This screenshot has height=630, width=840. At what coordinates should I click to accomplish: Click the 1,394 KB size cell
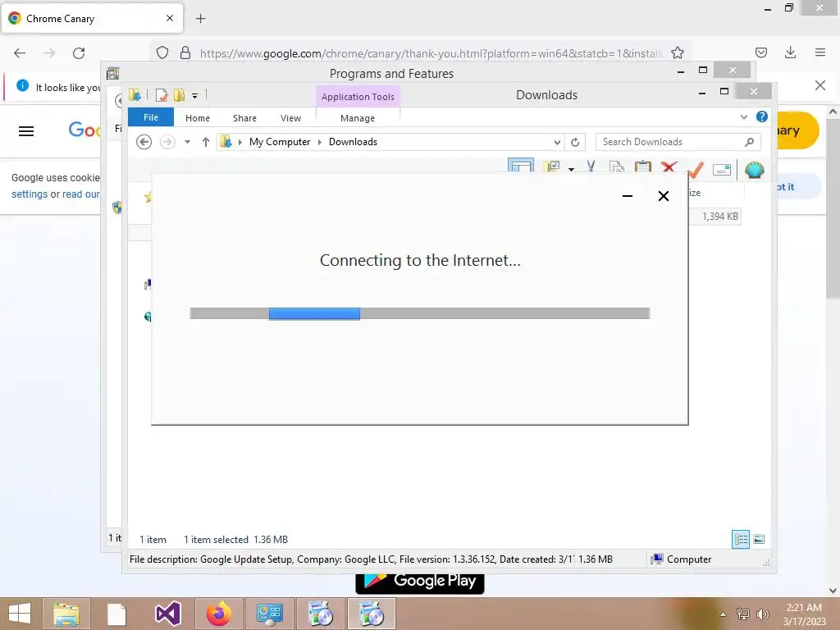719,217
